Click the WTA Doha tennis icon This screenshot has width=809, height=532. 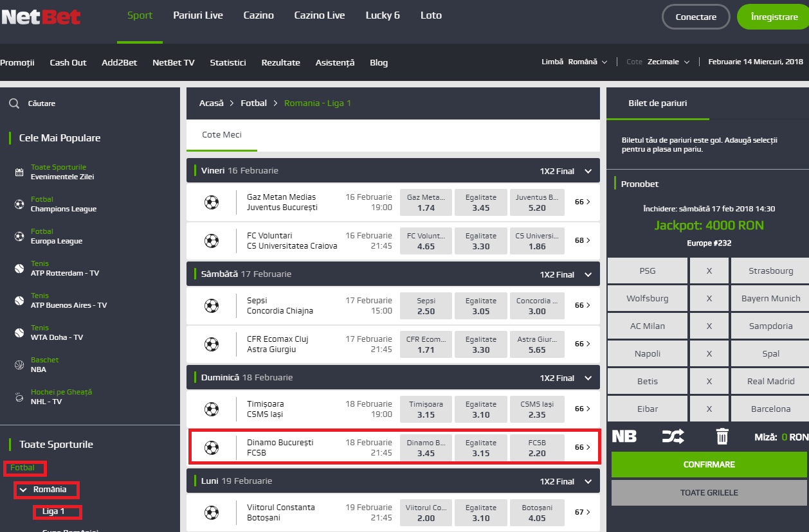[x=19, y=333]
